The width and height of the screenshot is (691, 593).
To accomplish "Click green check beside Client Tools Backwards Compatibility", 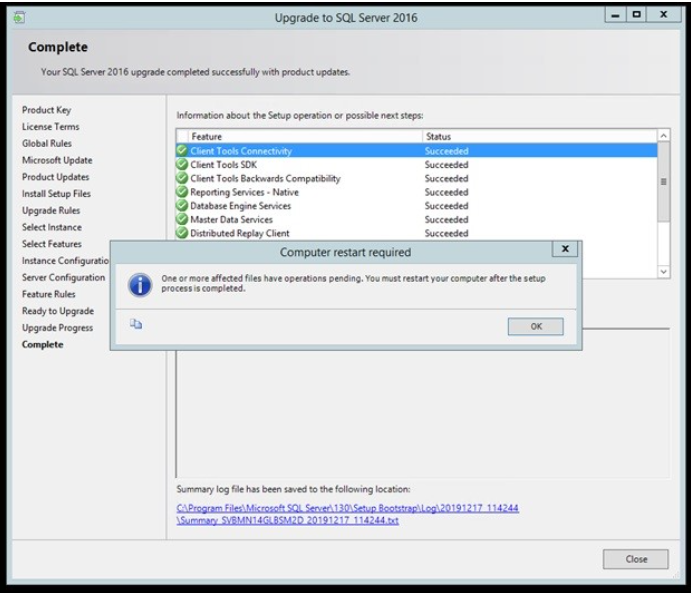I will [x=182, y=178].
